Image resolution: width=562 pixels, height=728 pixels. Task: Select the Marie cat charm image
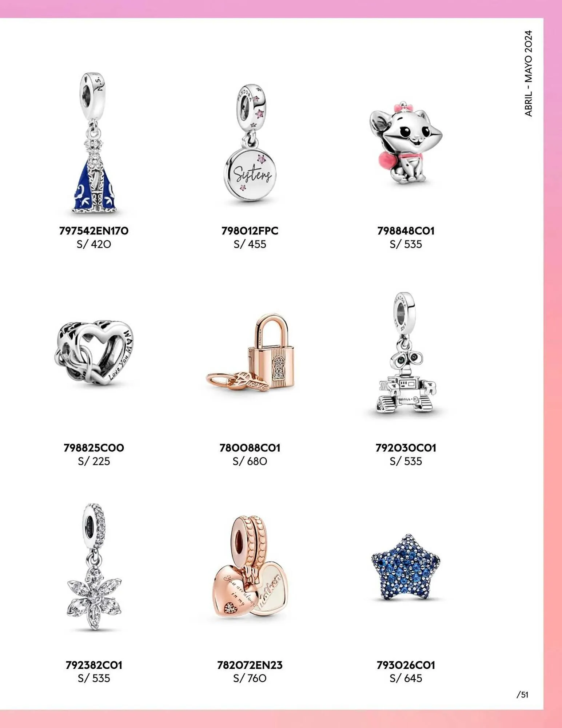pos(405,143)
